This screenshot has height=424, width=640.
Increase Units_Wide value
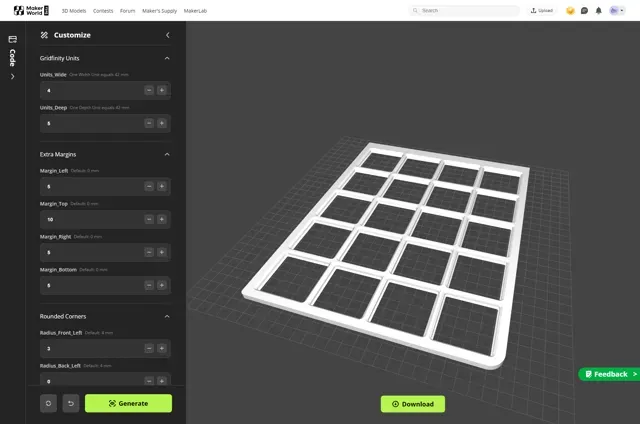162,90
